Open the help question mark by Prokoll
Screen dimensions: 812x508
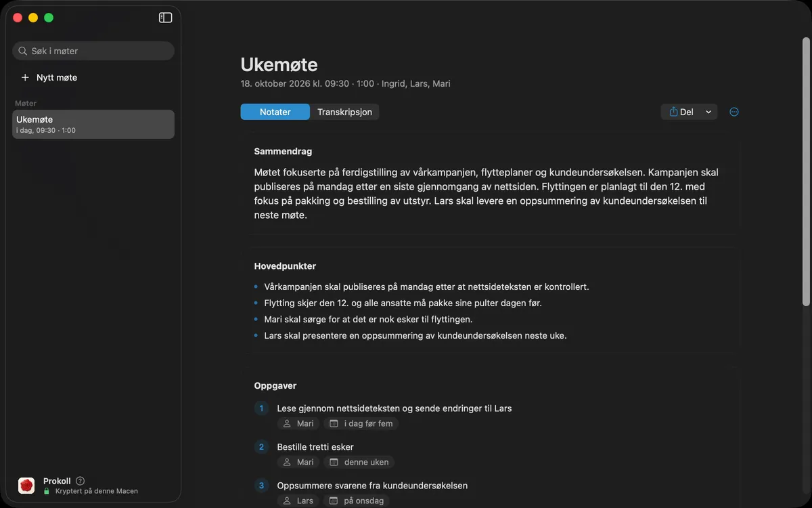(81, 481)
